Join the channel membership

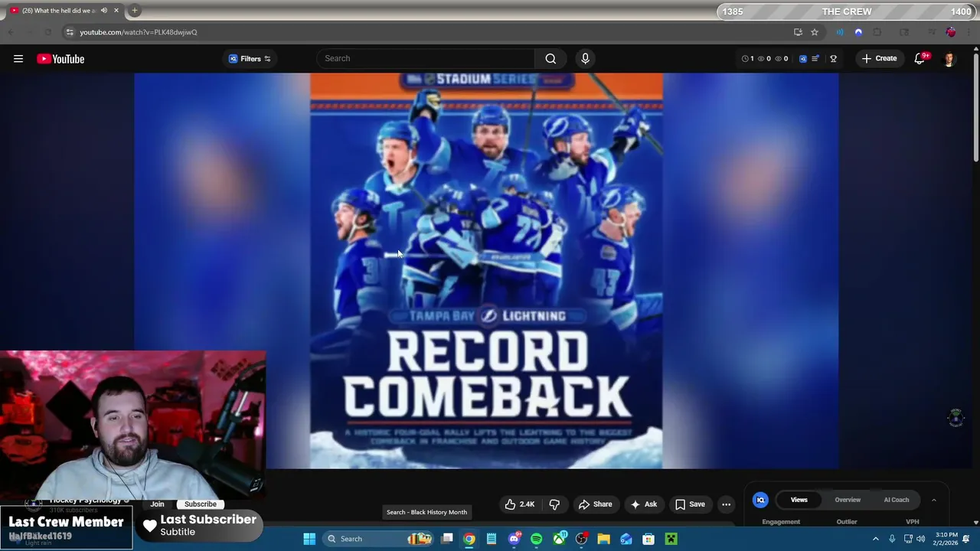(157, 504)
